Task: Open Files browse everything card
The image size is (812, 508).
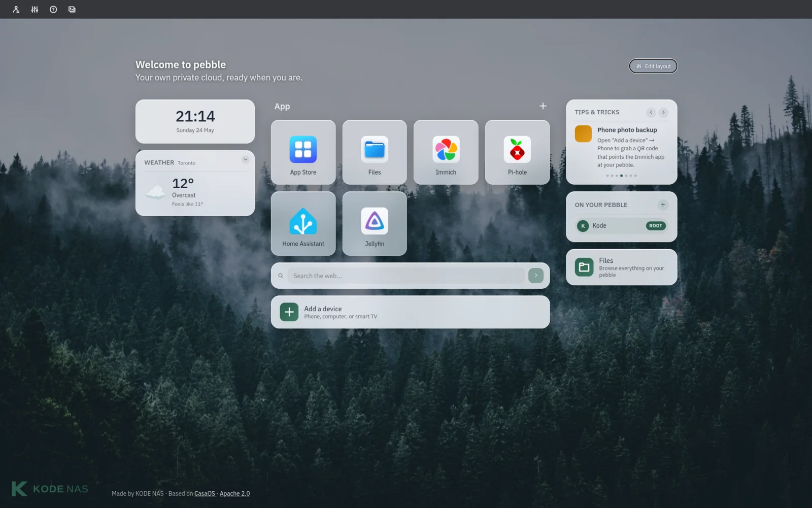Action: tap(621, 267)
